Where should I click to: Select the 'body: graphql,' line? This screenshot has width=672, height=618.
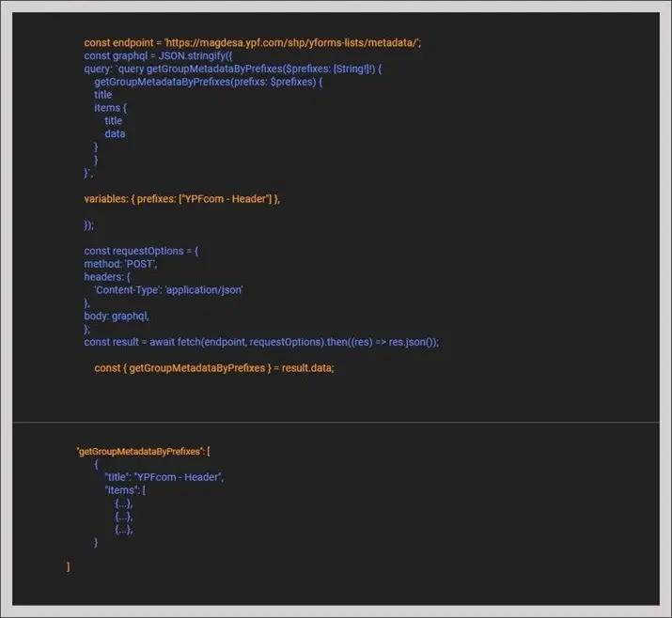click(117, 317)
